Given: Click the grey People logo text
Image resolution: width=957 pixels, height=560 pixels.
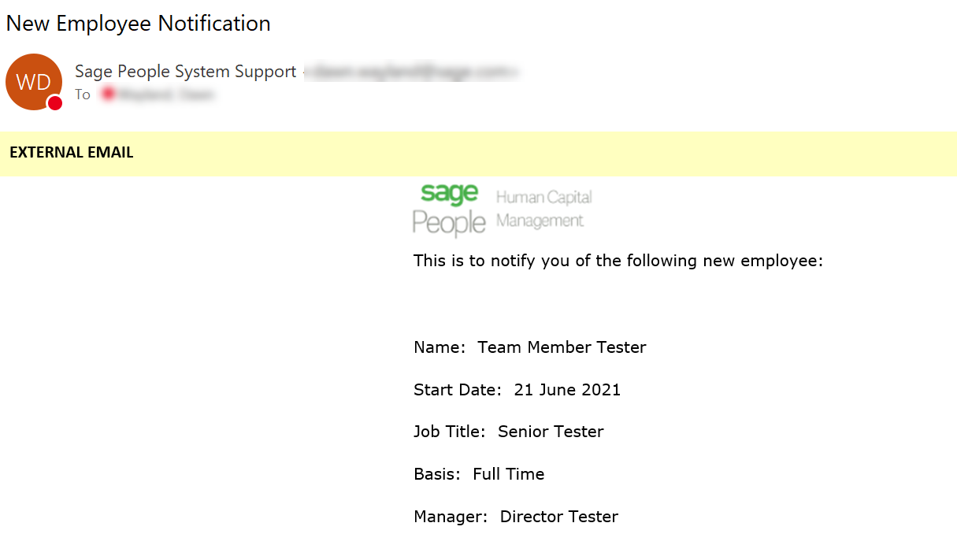Looking at the screenshot, I should click(449, 223).
